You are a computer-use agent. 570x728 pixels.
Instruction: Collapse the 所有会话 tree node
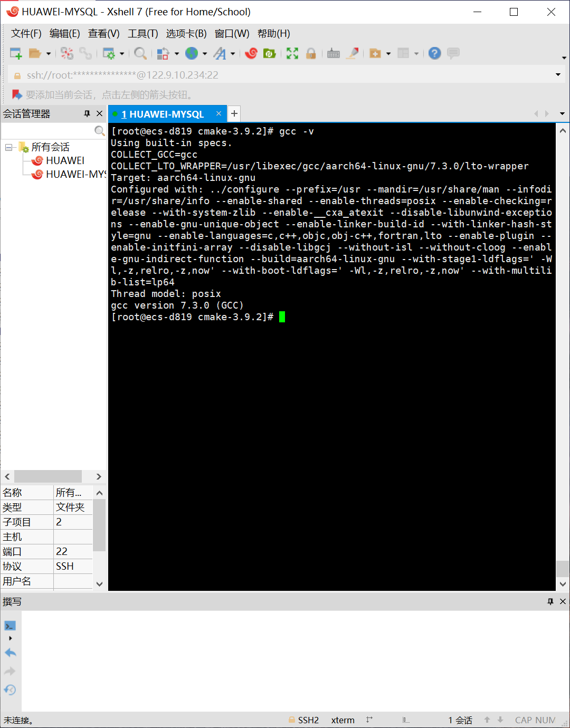point(8,147)
